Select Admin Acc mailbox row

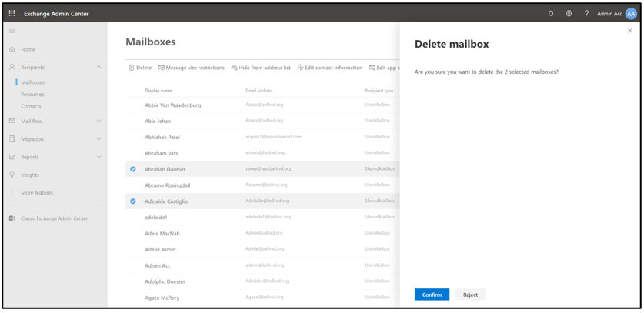point(262,265)
